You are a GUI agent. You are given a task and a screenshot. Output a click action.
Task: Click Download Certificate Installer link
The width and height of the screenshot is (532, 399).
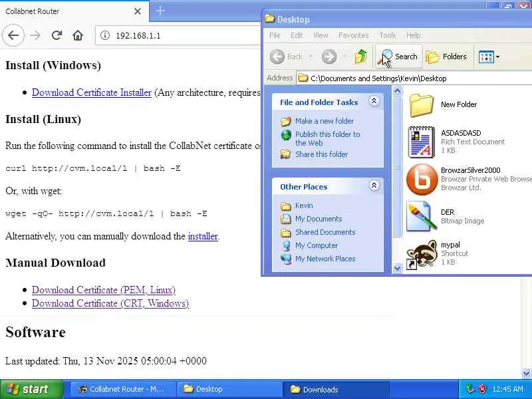(x=92, y=92)
